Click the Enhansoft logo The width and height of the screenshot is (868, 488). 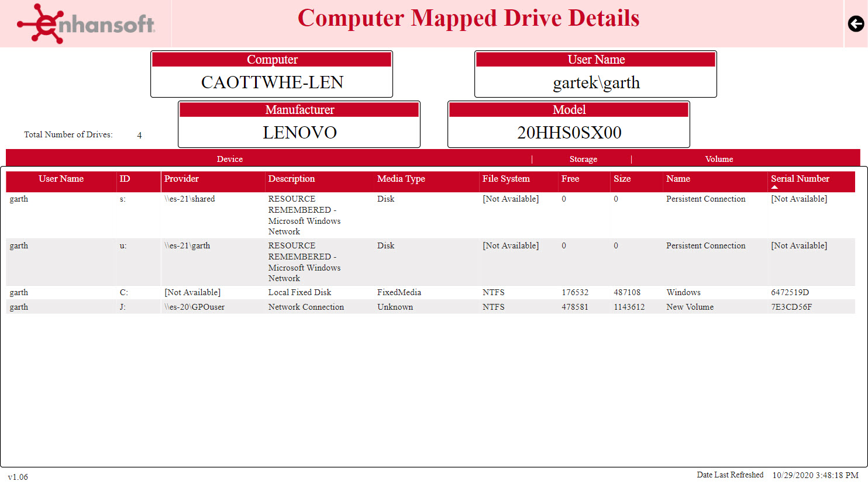87,24
